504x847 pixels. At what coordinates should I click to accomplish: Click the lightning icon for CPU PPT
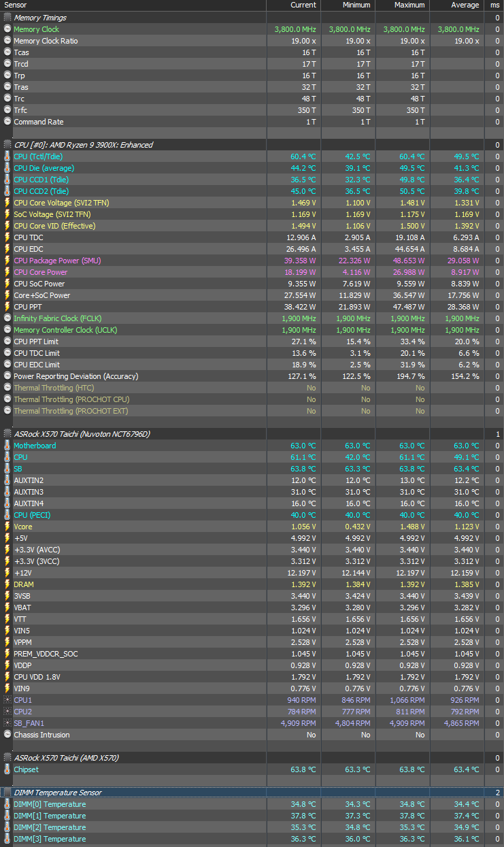pos(7,307)
